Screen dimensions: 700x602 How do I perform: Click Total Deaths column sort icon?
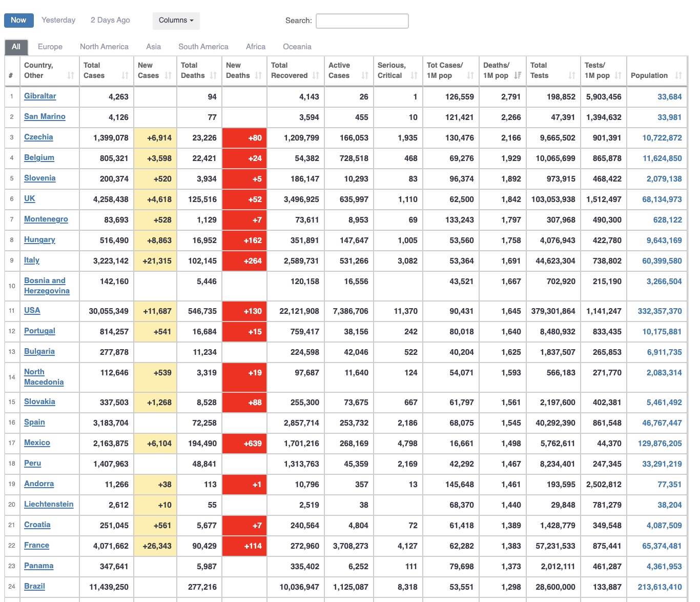[213, 75]
